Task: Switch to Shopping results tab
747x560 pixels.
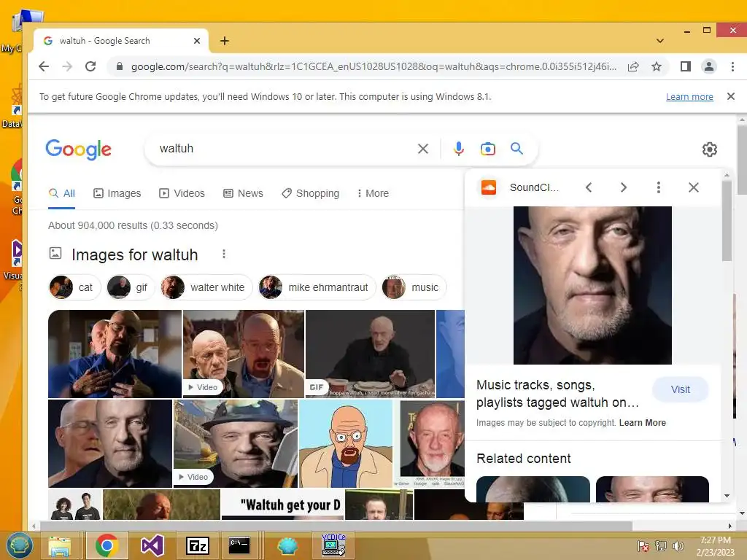Action: point(310,193)
